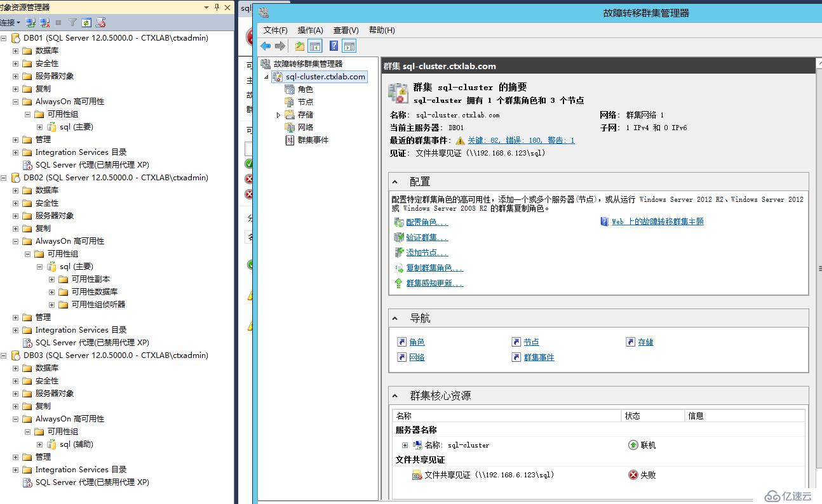822x504 pixels.
Task: Click DB01 server node in Object Explorer
Action: pos(116,37)
